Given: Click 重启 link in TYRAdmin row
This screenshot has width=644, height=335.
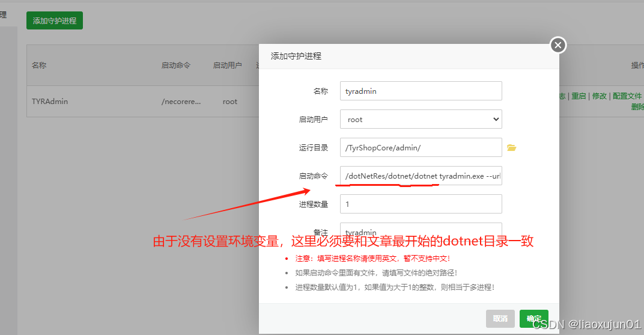Looking at the screenshot, I should click(x=579, y=96).
